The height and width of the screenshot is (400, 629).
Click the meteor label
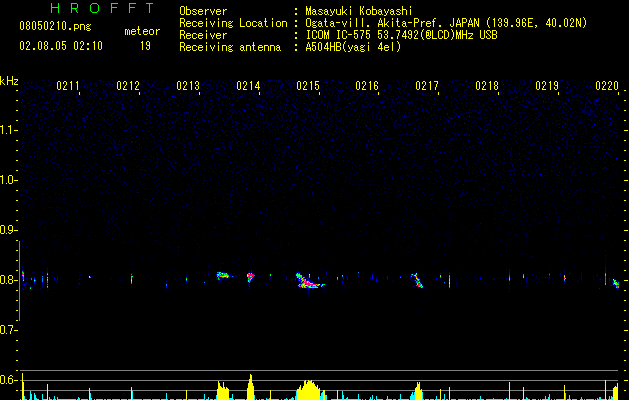tap(142, 31)
